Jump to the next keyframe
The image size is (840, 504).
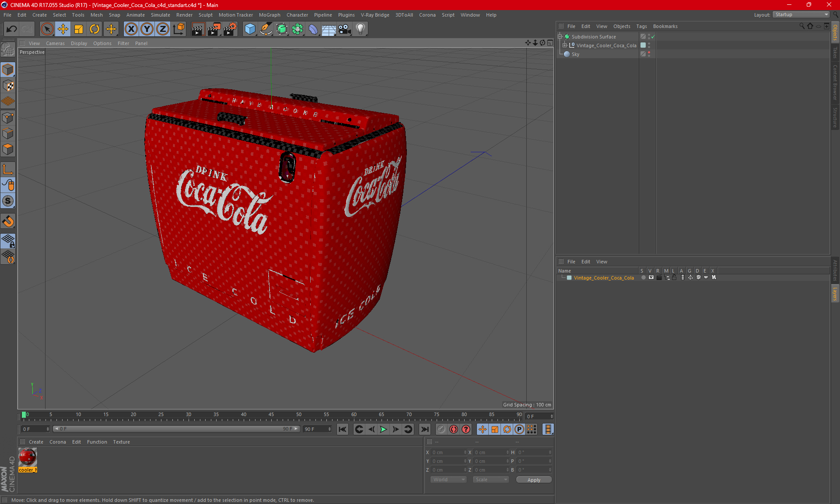pyautogui.click(x=408, y=429)
